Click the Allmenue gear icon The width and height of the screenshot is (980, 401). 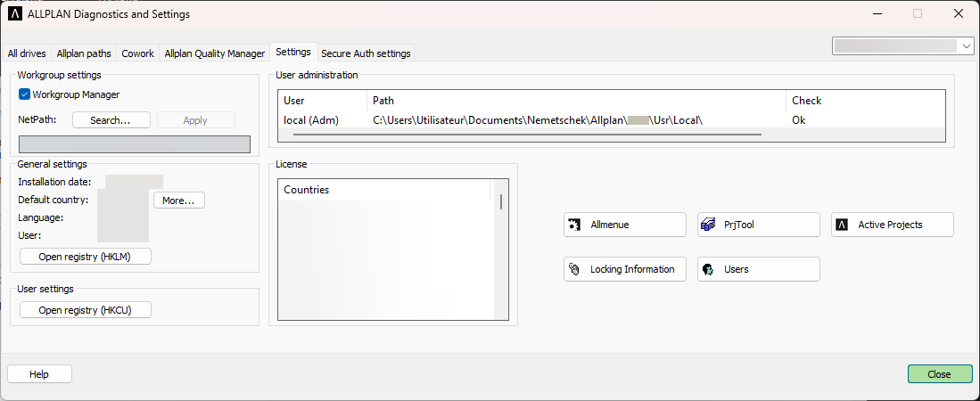[573, 225]
